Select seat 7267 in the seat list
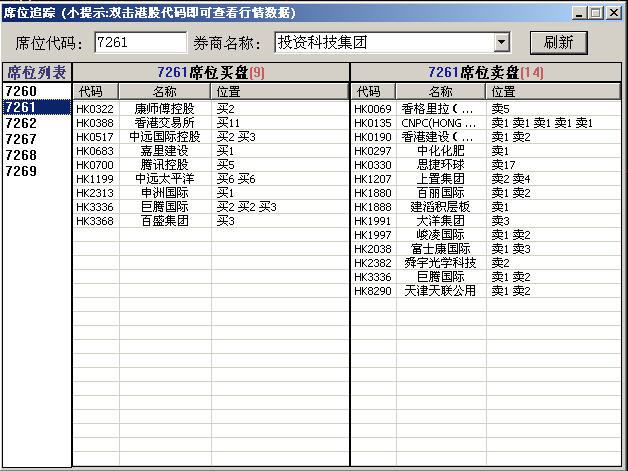Viewport: 628px width, 471px height. pos(21,140)
